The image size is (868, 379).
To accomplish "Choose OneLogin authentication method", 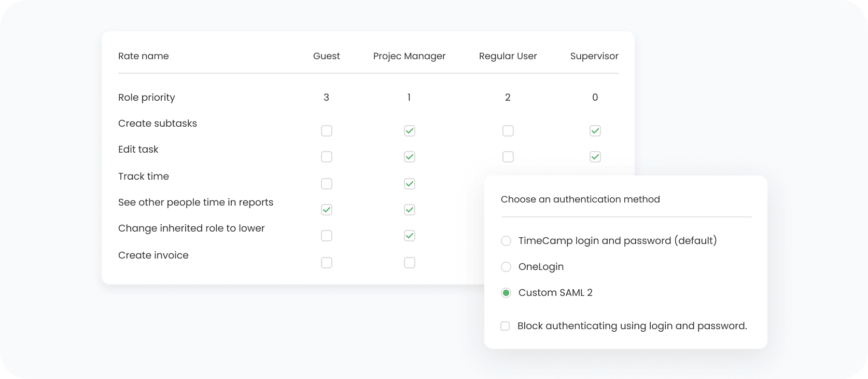I will pos(506,267).
